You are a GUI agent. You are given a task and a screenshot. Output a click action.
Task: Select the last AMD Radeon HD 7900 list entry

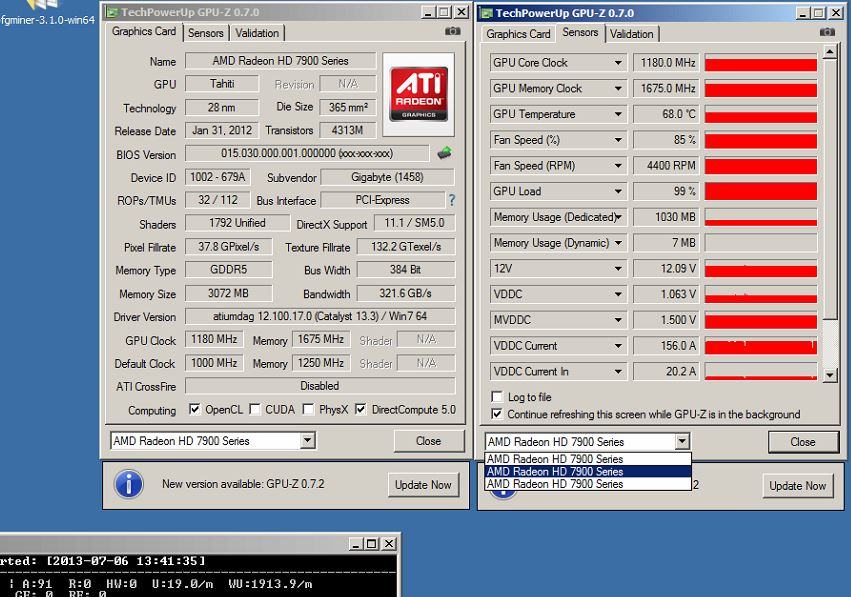point(588,484)
